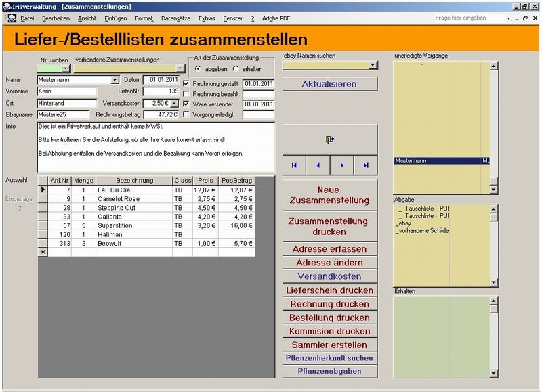Click 'Pflanzenherkunft suchen' button
Image resolution: width=542 pixels, height=392 pixels.
pos(330,358)
